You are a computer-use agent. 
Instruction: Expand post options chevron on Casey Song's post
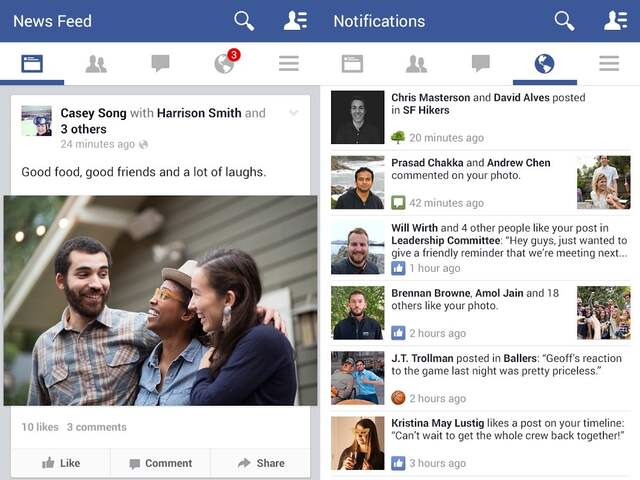click(294, 113)
